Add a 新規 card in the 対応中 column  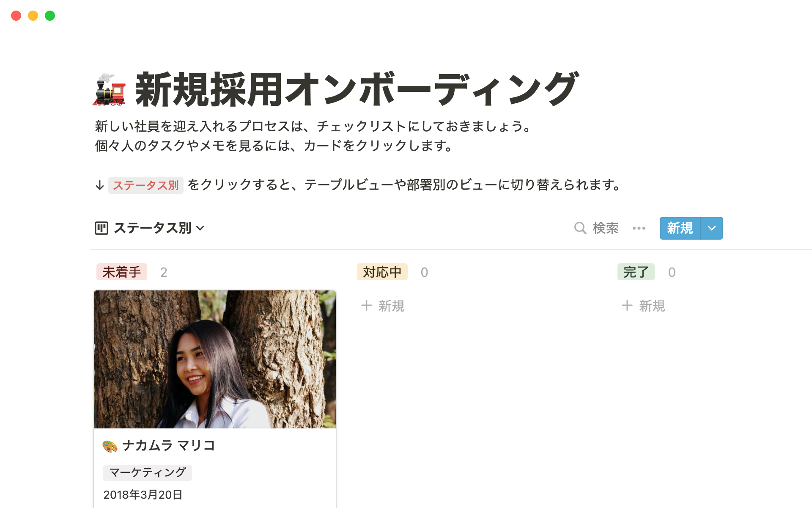pyautogui.click(x=383, y=306)
